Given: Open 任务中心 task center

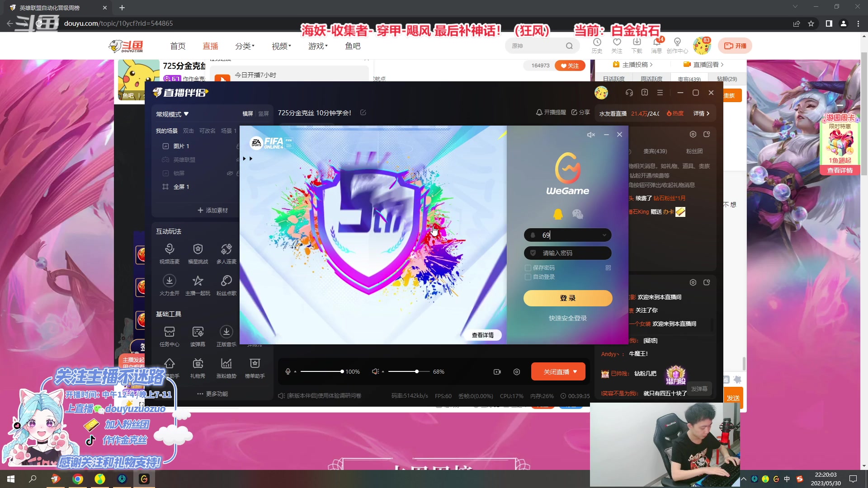Looking at the screenshot, I should click(170, 336).
